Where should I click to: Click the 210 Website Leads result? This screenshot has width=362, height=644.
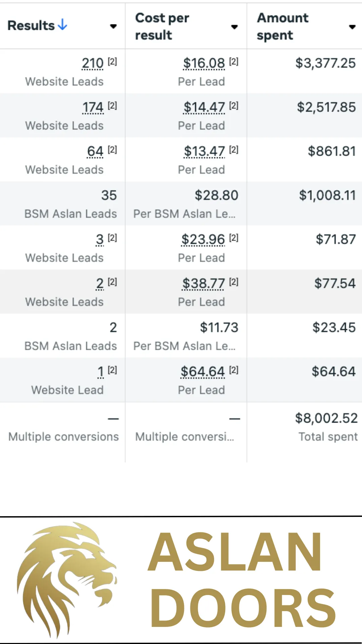click(93, 63)
